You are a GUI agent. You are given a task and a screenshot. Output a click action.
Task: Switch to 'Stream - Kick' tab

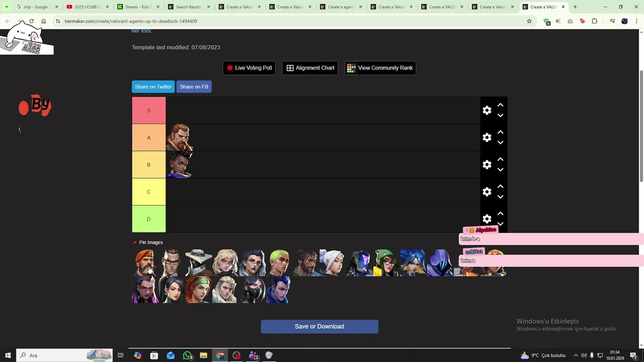pyautogui.click(x=138, y=7)
